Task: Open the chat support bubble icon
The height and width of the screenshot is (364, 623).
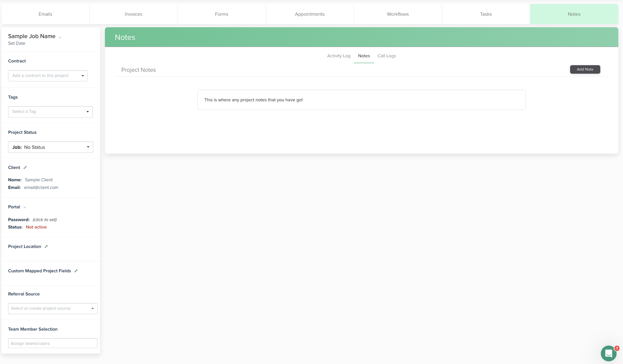Action: pos(608,353)
